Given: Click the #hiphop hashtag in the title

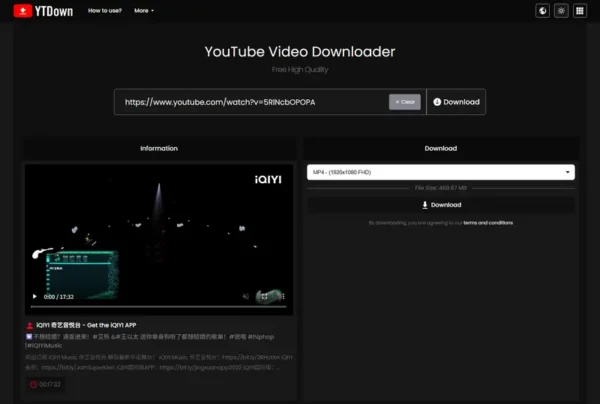Looking at the screenshot, I should pos(261,337).
